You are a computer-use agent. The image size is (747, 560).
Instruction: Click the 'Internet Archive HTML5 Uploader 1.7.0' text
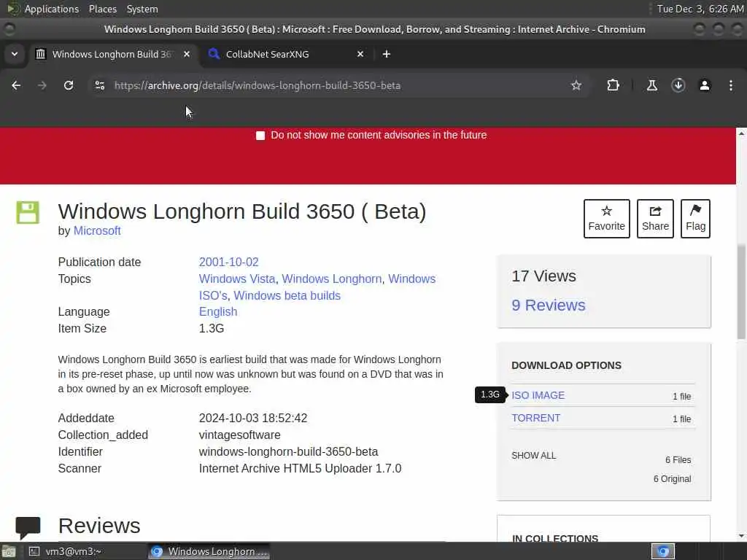(x=300, y=469)
